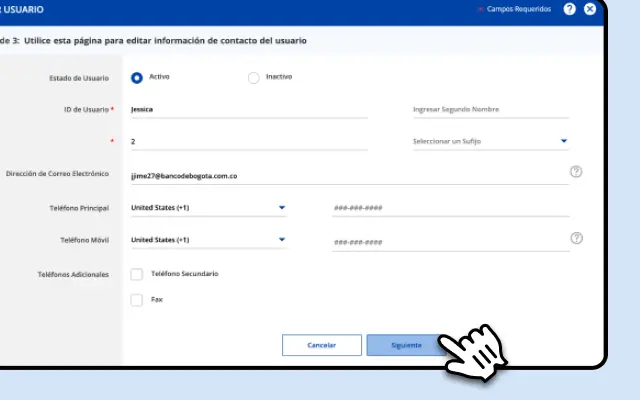Click the Estado de Usuario label
The width and height of the screenshot is (640, 400).
click(x=79, y=78)
